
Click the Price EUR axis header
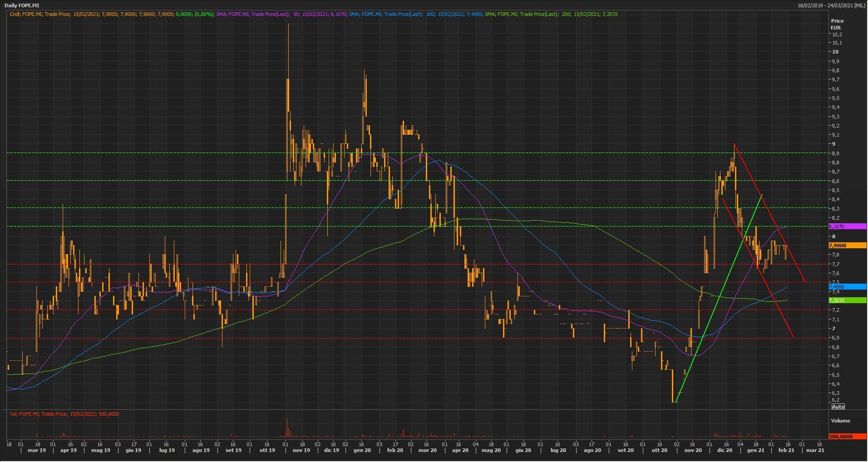pos(837,24)
